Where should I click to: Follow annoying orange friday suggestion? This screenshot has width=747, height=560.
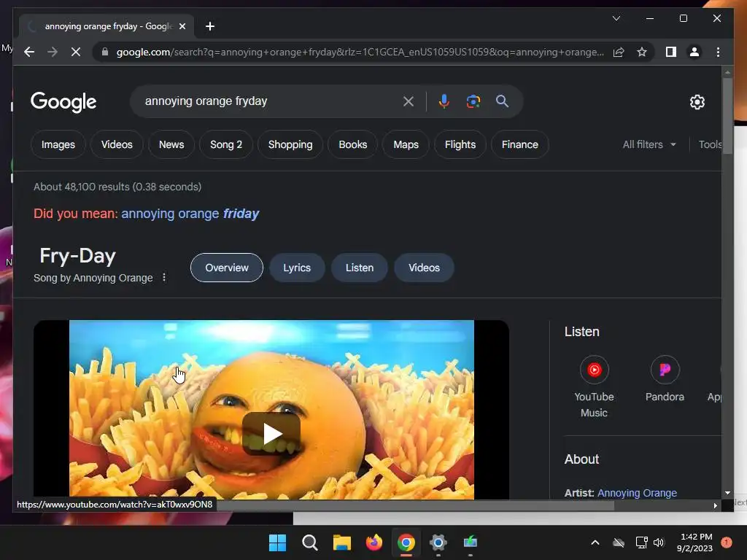190,214
